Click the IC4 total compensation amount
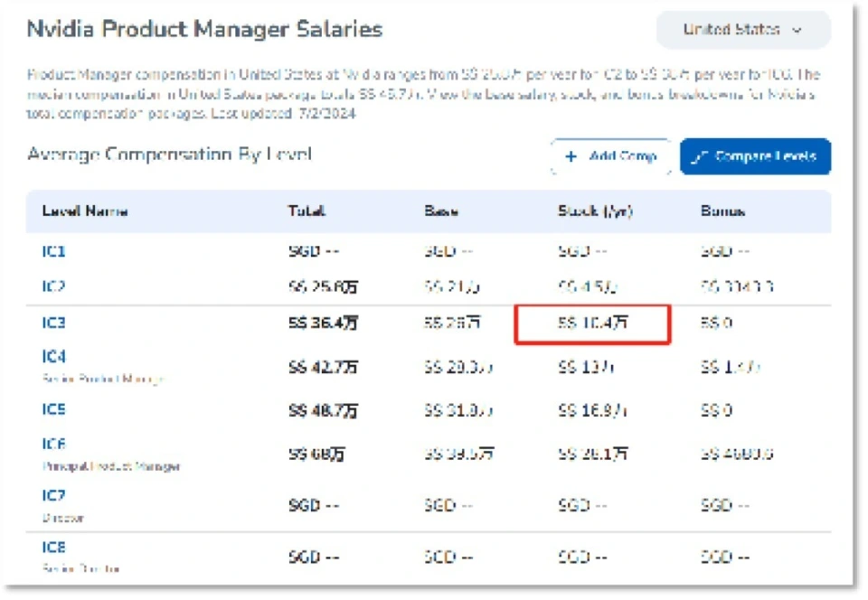Image resolution: width=868 pixels, height=600 pixels. (322, 368)
